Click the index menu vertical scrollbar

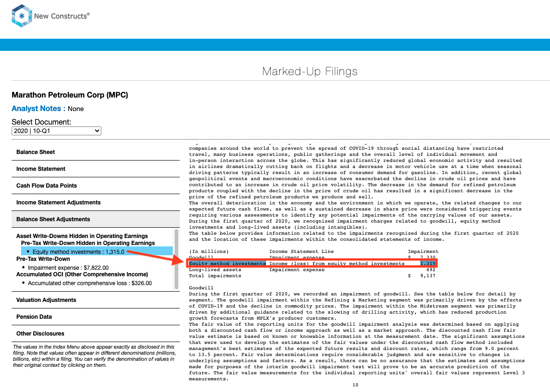(176, 259)
